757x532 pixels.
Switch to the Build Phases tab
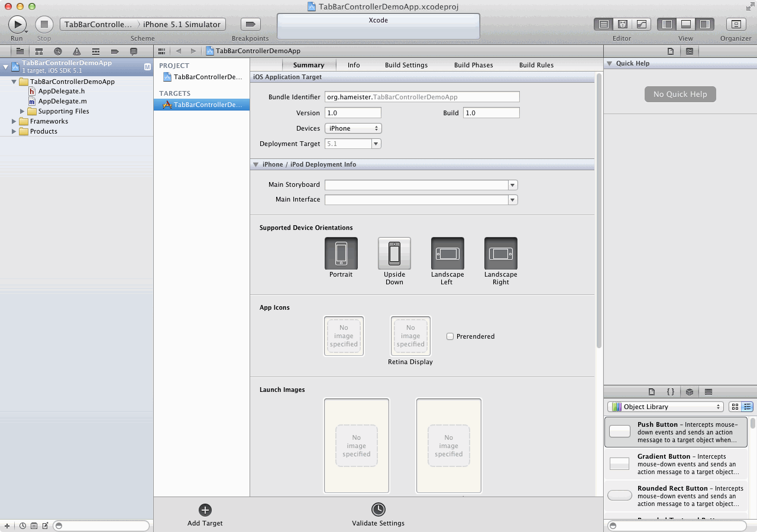[x=473, y=65]
